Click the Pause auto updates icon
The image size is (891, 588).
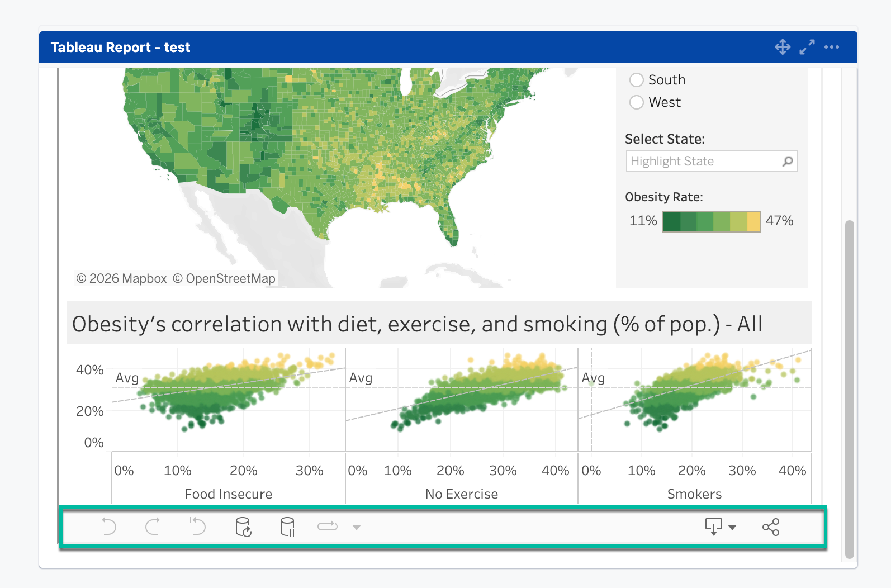point(287,527)
